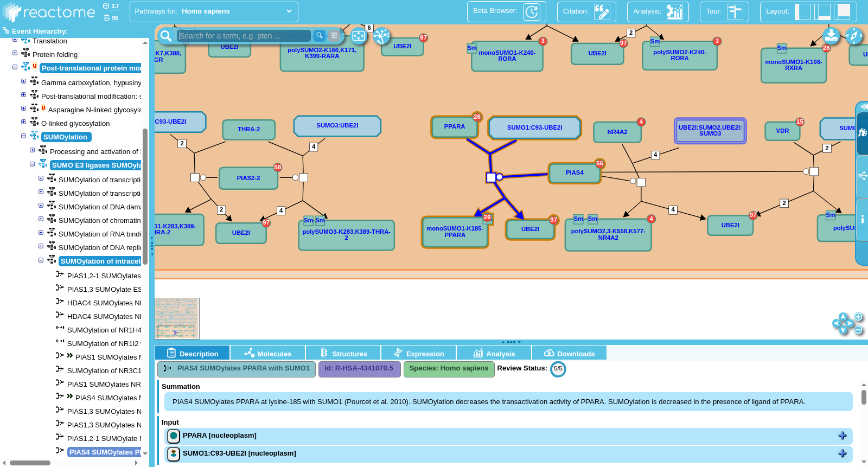Viewport: 868px width, 467px height.
Task: Toggle the first layout (left panel) option
Action: coord(802,11)
